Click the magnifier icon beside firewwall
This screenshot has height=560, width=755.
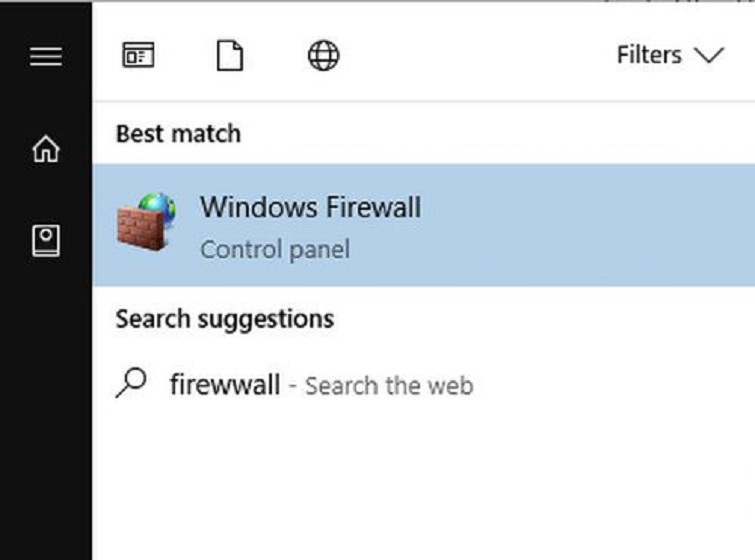click(132, 384)
